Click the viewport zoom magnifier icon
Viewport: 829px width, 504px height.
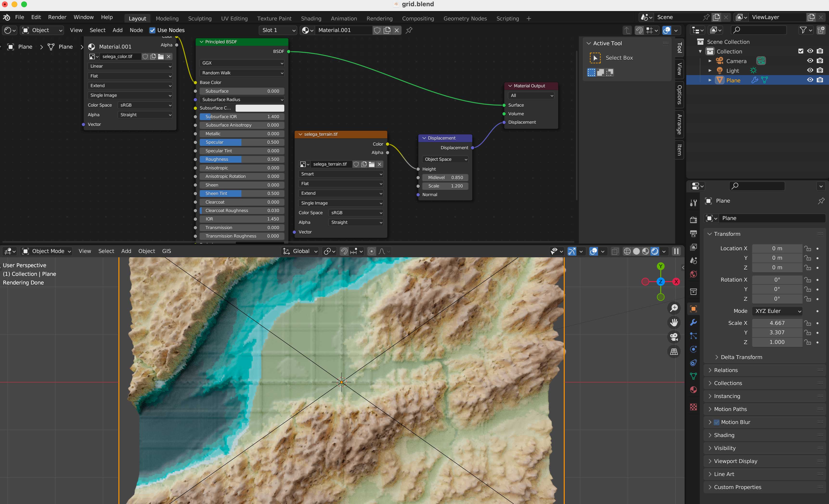tap(674, 308)
